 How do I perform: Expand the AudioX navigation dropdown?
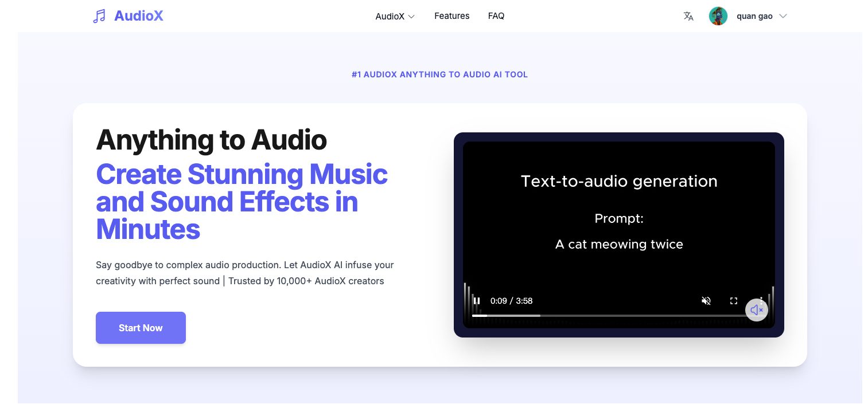(x=395, y=16)
